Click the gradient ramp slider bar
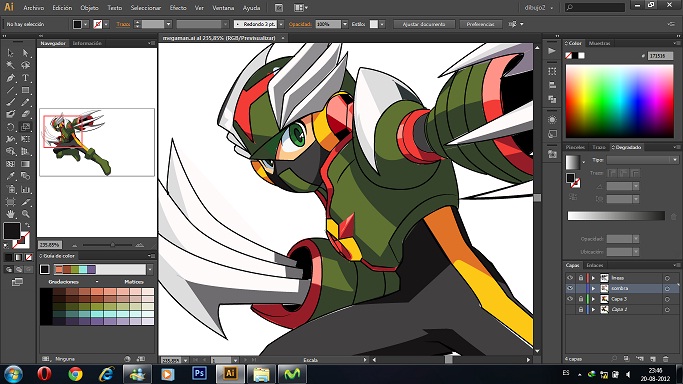 pos(616,216)
